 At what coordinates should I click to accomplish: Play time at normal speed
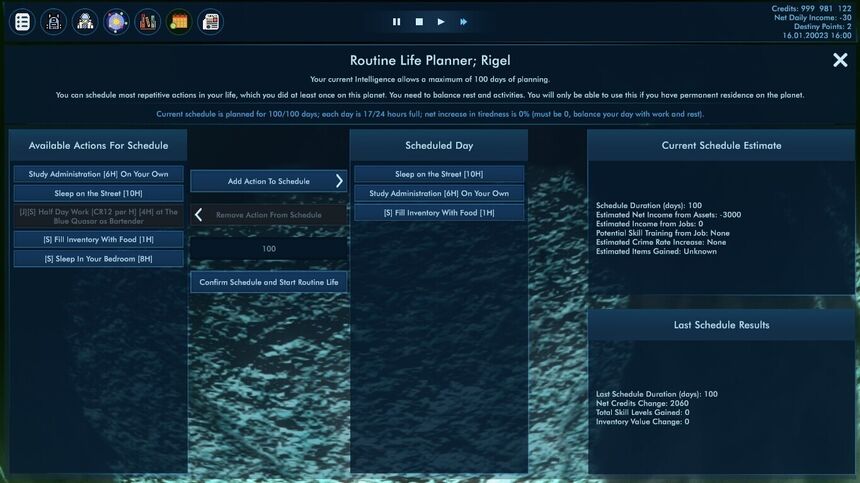pos(441,22)
